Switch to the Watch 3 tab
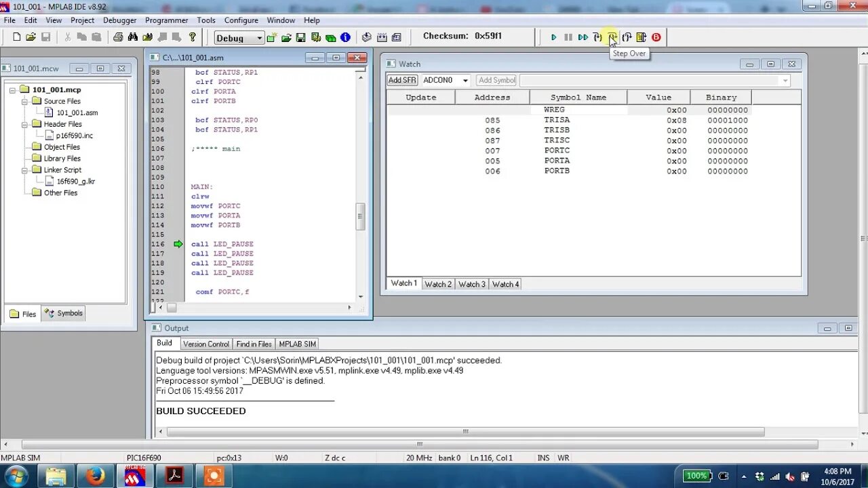 click(x=471, y=284)
